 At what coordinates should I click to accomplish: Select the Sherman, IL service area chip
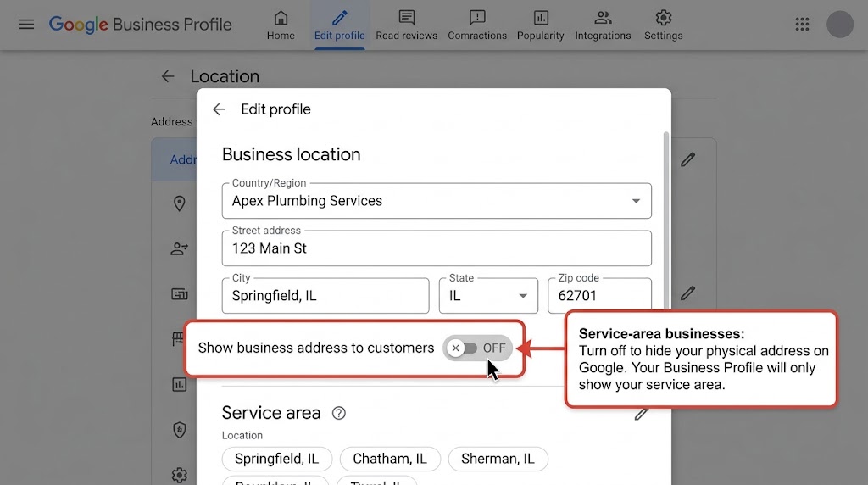(x=498, y=459)
